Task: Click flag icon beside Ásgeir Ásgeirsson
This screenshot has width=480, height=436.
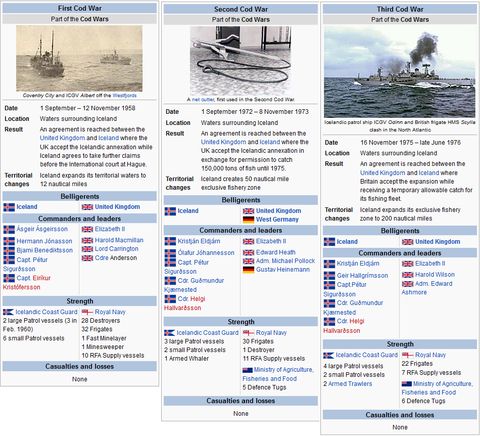Action: [x=9, y=230]
